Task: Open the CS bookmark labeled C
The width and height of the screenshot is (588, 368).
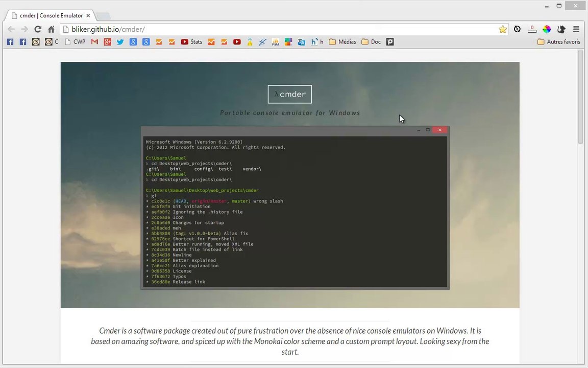Action: point(52,42)
